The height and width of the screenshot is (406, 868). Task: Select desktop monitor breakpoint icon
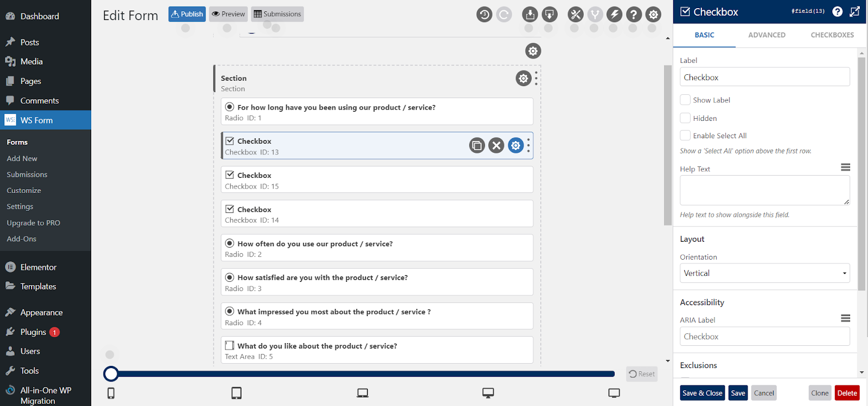[488, 393]
